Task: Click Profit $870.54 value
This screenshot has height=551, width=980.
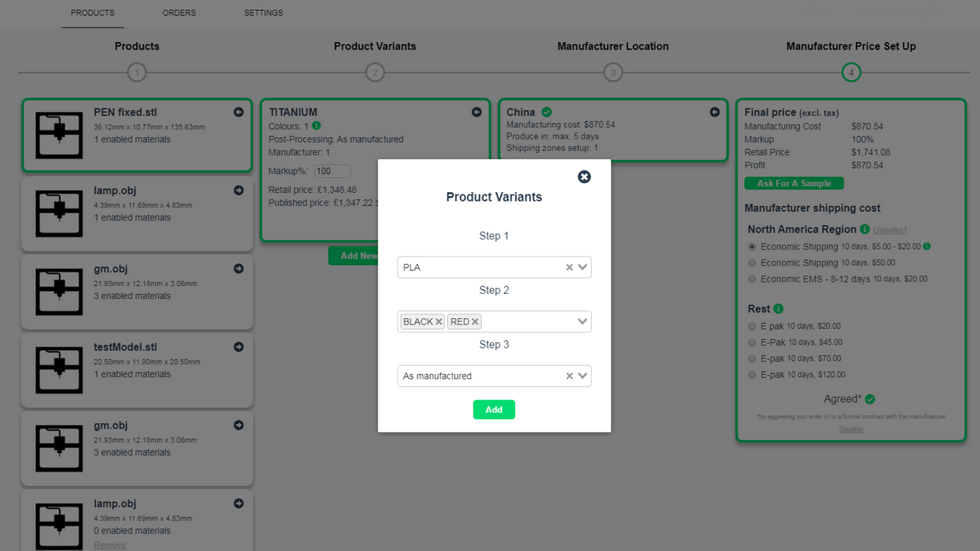Action: tap(867, 165)
